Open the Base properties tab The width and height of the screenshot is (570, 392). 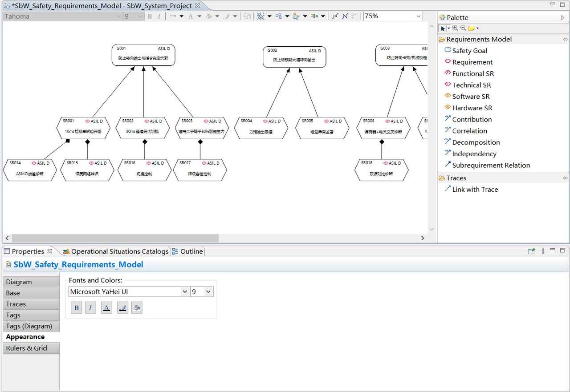coord(31,293)
